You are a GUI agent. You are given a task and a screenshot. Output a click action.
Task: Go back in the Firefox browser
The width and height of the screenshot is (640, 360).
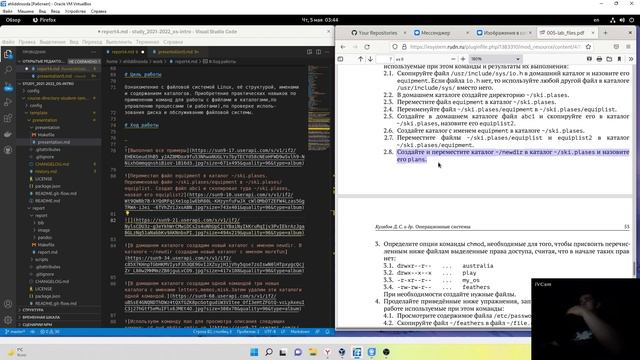pyautogui.click(x=343, y=47)
